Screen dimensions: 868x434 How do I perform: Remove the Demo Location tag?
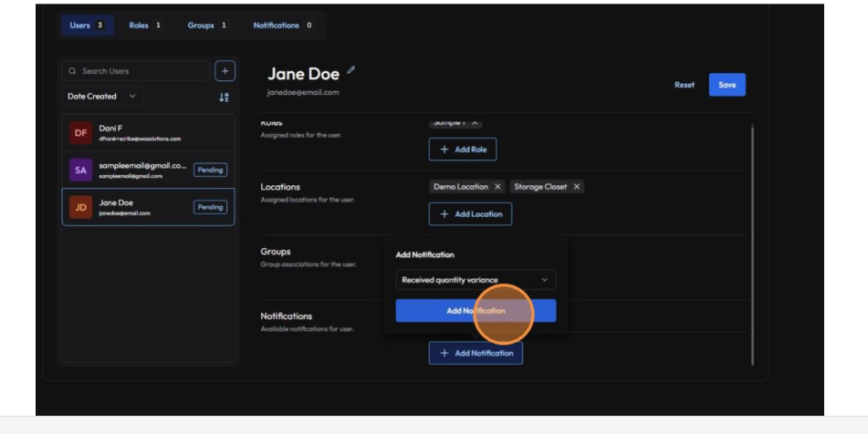pos(497,187)
